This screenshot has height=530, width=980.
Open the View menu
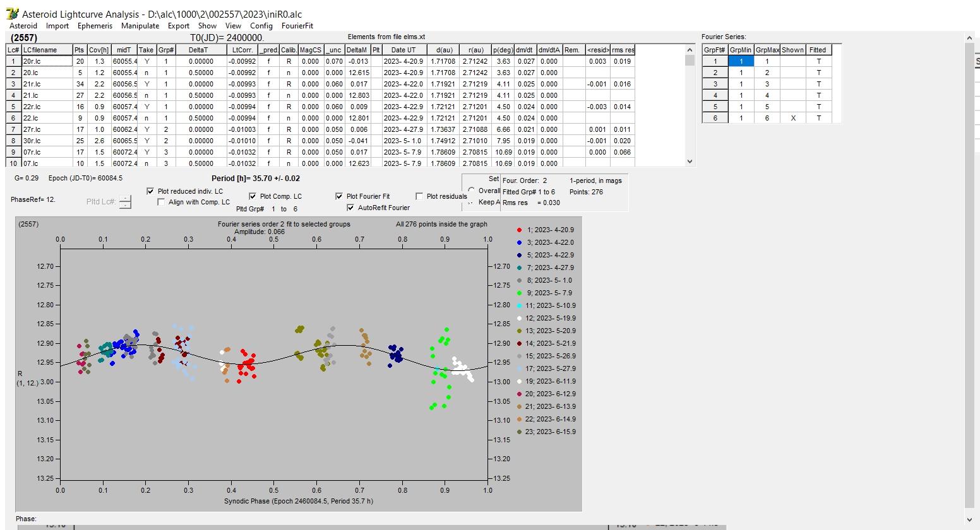pos(233,26)
